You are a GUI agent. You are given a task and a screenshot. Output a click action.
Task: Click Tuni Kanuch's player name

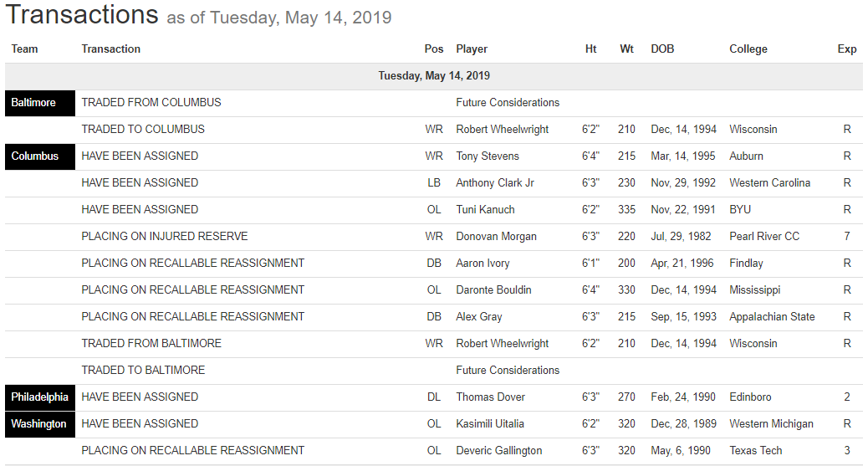coord(485,210)
